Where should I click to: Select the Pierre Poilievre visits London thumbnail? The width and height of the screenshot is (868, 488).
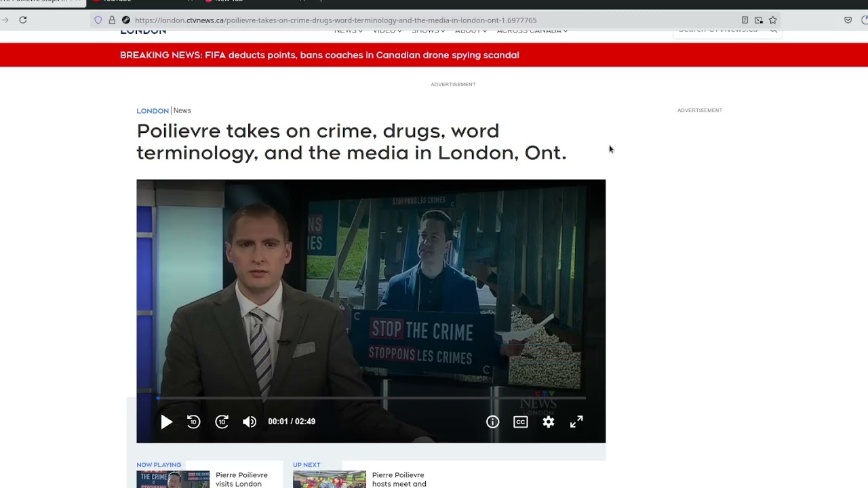tap(173, 479)
